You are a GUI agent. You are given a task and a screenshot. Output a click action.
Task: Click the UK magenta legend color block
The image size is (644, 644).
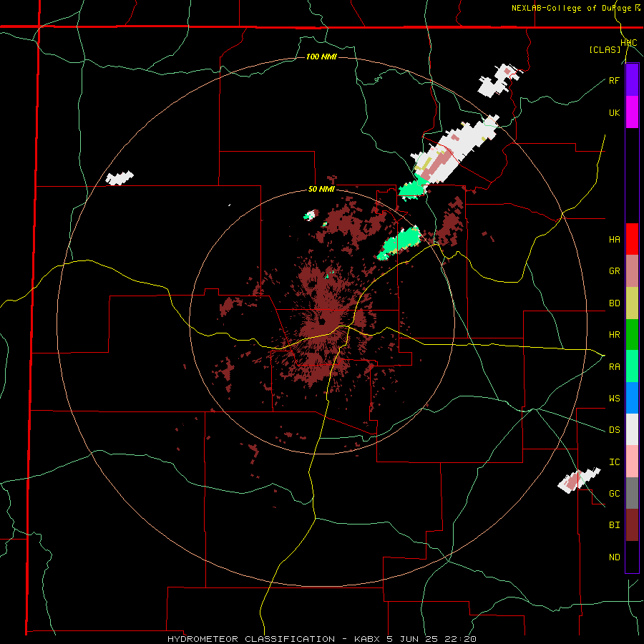click(x=632, y=112)
